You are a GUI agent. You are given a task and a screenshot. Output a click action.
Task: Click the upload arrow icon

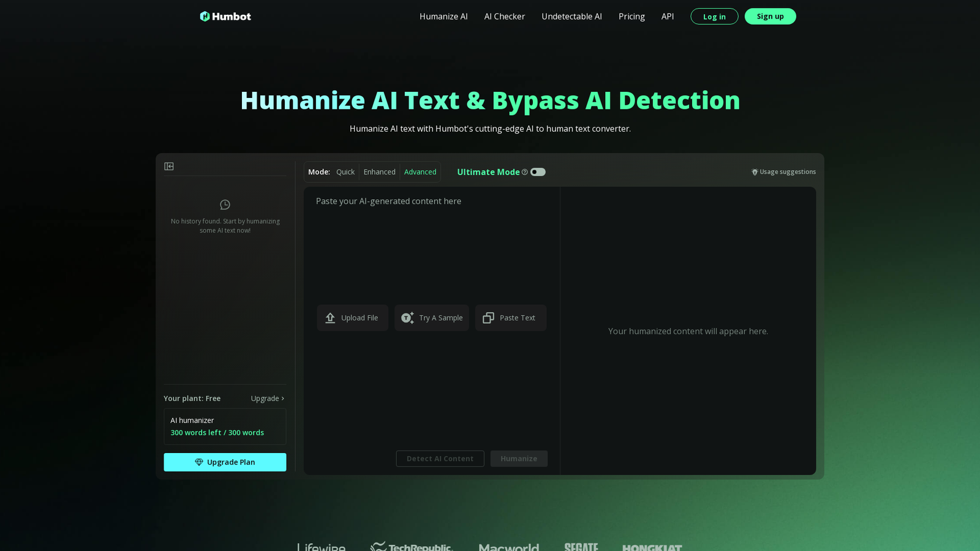click(330, 318)
